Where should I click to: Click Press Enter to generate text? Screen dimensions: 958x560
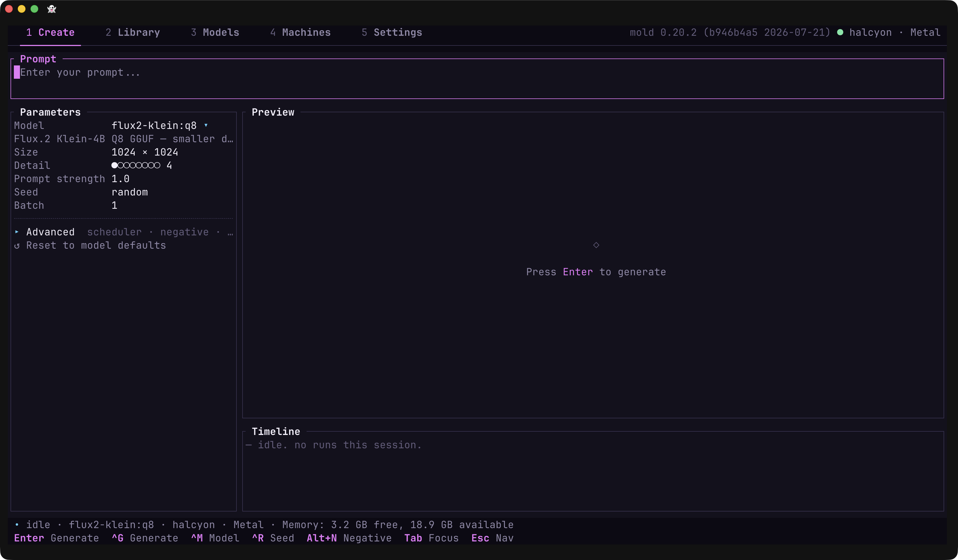coord(596,272)
